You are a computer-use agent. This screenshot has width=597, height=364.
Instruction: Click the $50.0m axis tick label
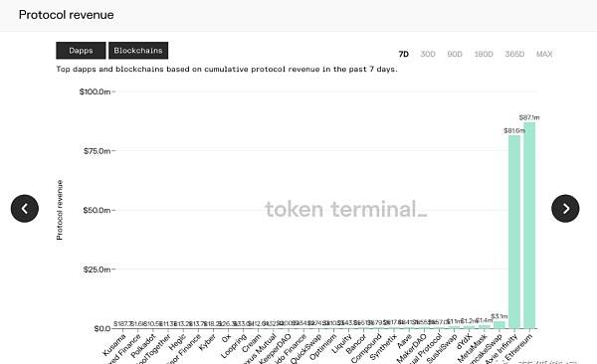point(97,210)
